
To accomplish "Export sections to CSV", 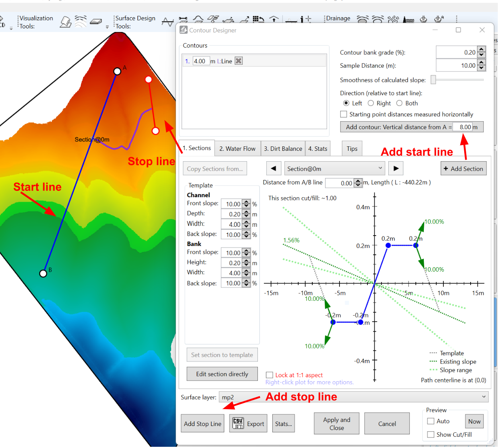I will (x=248, y=424).
